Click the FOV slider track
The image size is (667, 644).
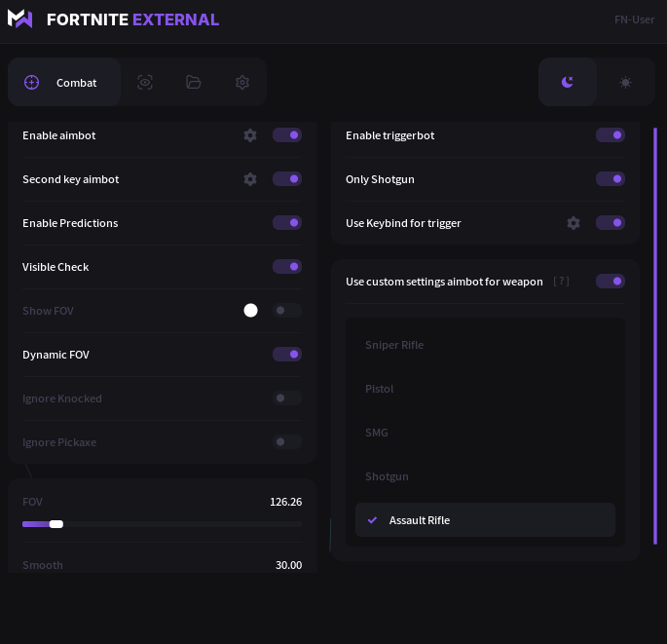click(162, 524)
